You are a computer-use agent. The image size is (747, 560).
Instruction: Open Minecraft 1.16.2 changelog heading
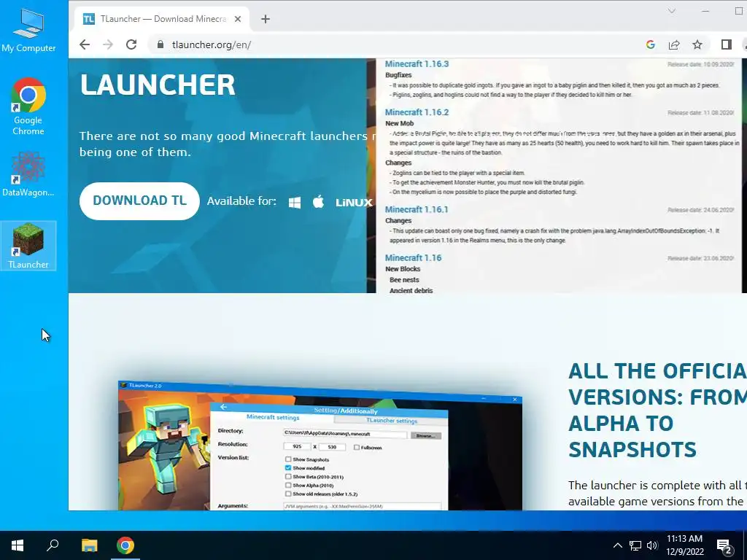(417, 112)
